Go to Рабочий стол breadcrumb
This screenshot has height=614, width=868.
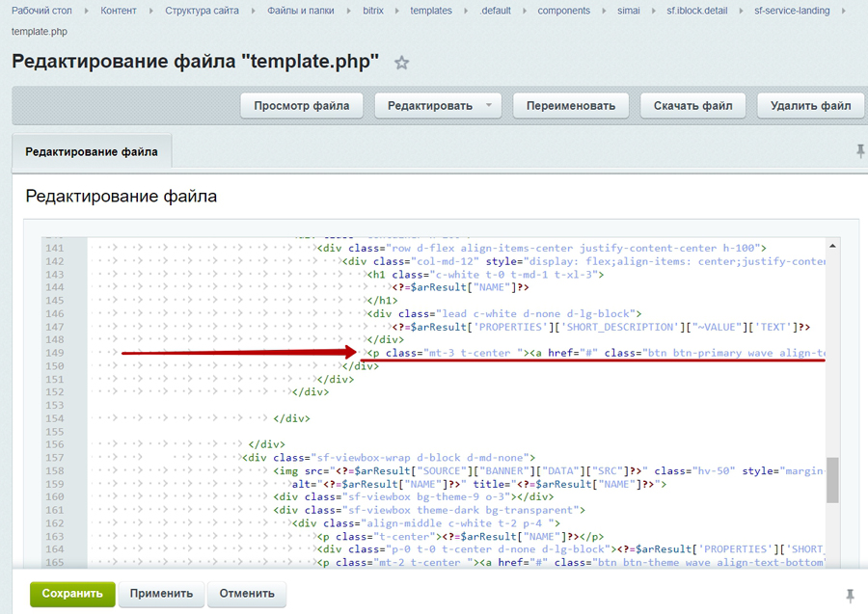[43, 11]
